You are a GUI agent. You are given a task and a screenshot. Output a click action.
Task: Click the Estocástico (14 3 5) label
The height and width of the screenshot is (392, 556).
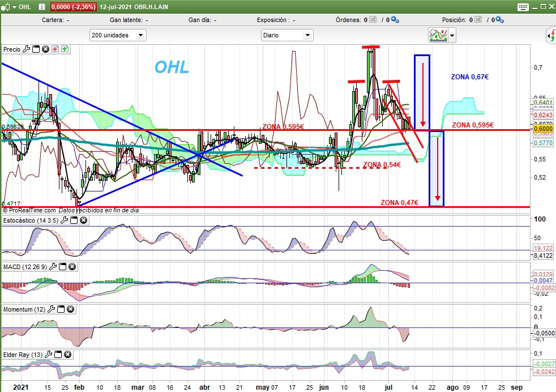coord(31,220)
